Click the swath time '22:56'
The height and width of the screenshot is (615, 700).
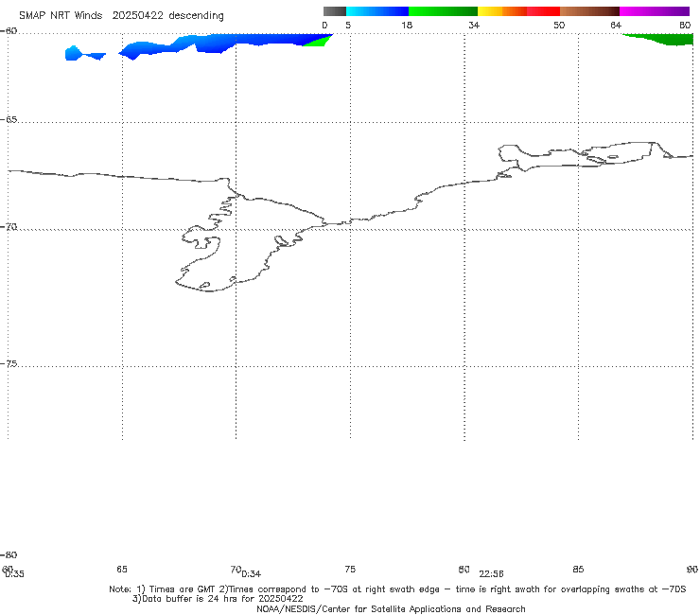491,574
